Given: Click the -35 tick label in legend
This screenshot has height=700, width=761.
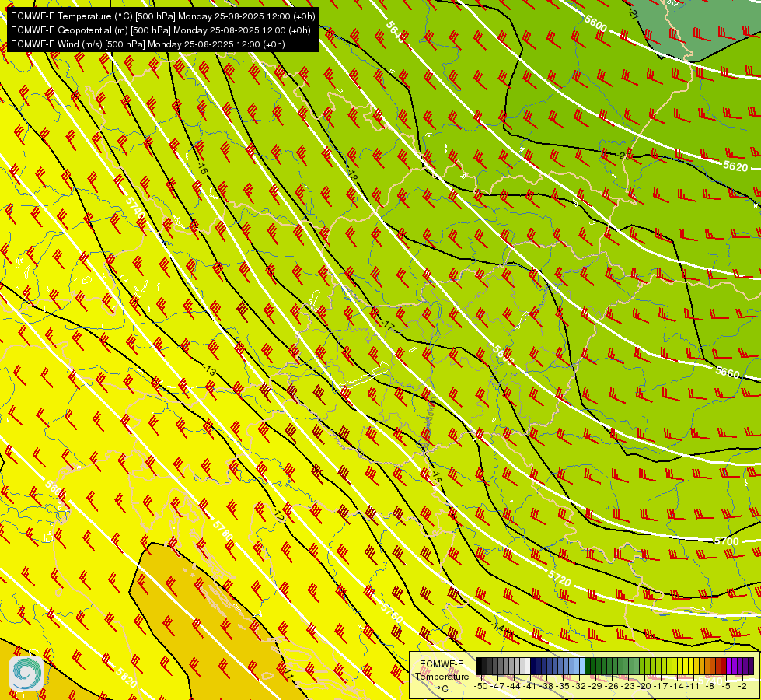Looking at the screenshot, I should click(563, 686).
